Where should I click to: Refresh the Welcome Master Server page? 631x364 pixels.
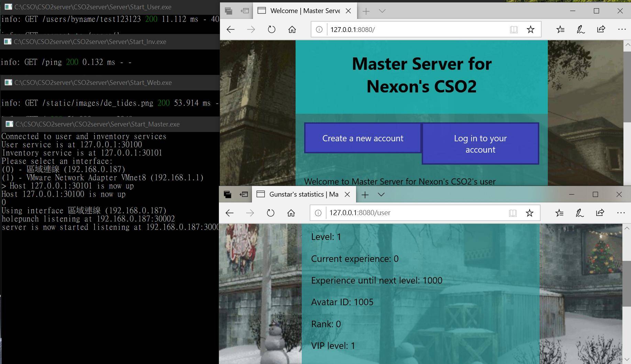point(272,30)
